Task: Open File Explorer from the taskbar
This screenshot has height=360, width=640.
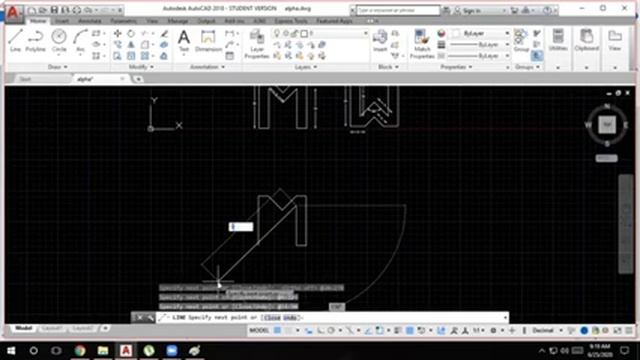Action: (x=103, y=351)
